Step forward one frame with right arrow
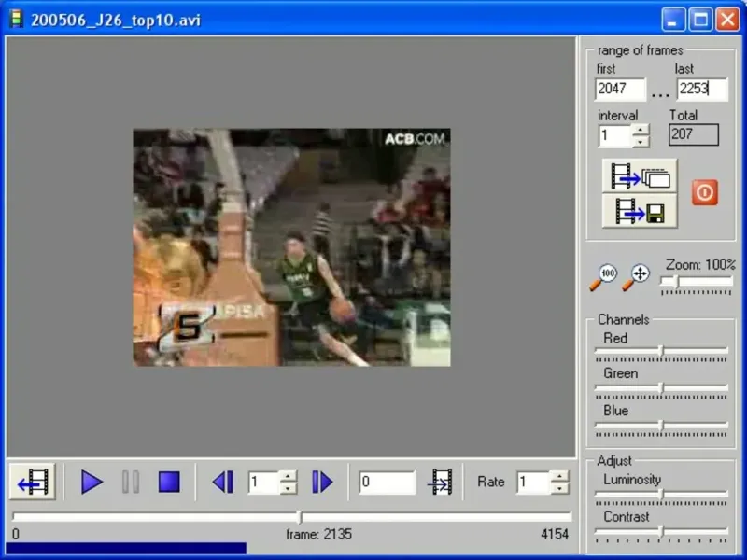747x560 pixels. 322,482
